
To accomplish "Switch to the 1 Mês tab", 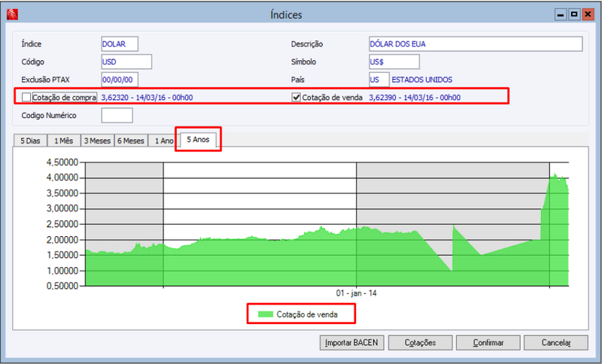I will coord(64,141).
